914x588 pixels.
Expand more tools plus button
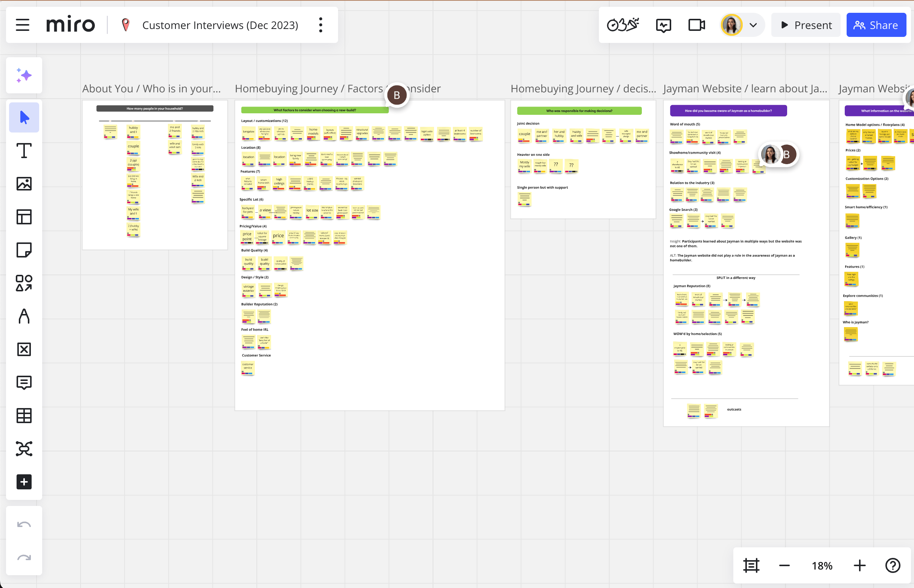[24, 482]
